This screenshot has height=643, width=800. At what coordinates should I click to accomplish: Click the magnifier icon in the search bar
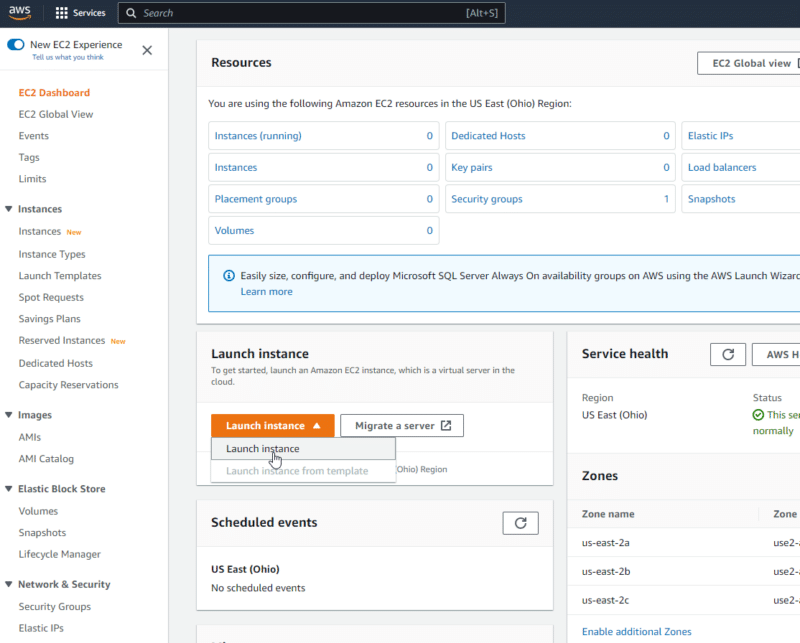pos(130,13)
